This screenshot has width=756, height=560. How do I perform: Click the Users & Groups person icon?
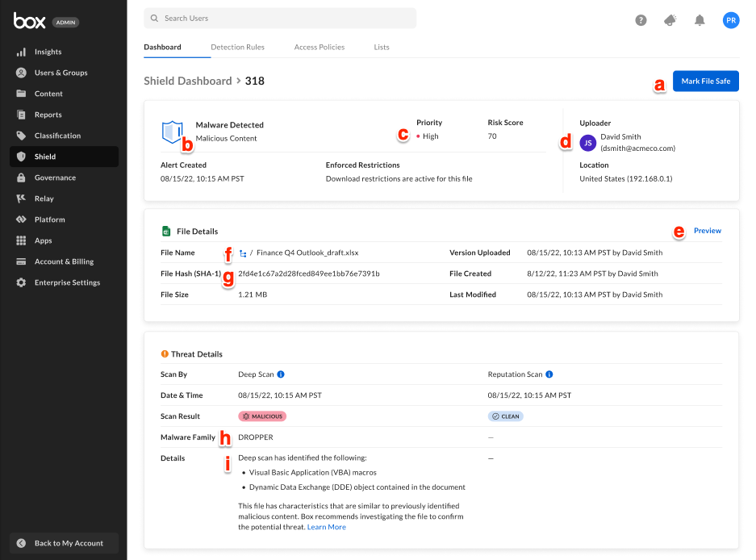21,73
